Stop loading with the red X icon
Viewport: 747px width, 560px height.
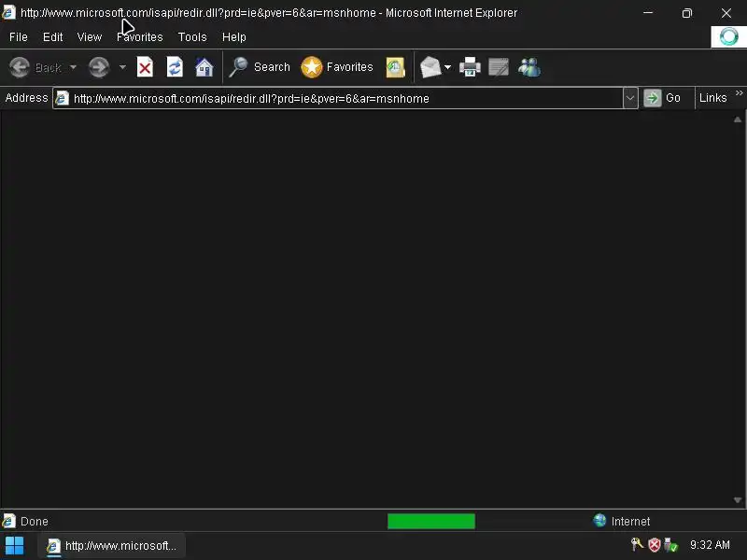point(145,67)
